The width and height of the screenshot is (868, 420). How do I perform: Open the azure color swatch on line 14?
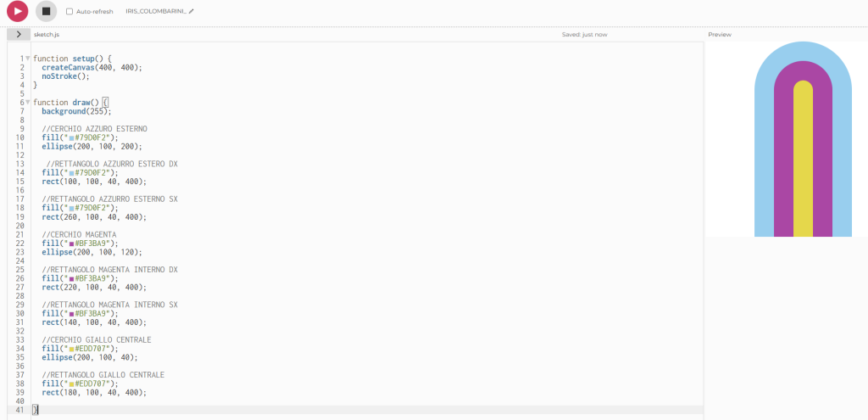71,172
